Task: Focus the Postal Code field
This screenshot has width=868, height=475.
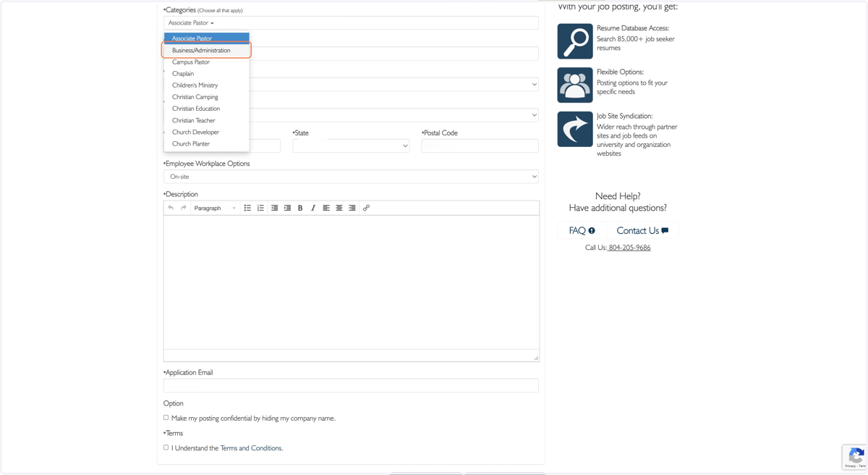Action: pos(480,146)
